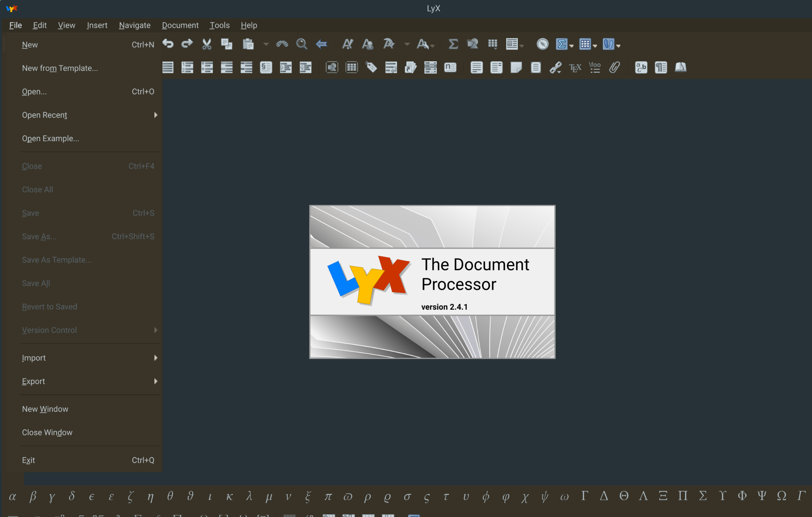Open Find and Replace binoculars icon
This screenshot has height=517, width=812.
[x=282, y=44]
